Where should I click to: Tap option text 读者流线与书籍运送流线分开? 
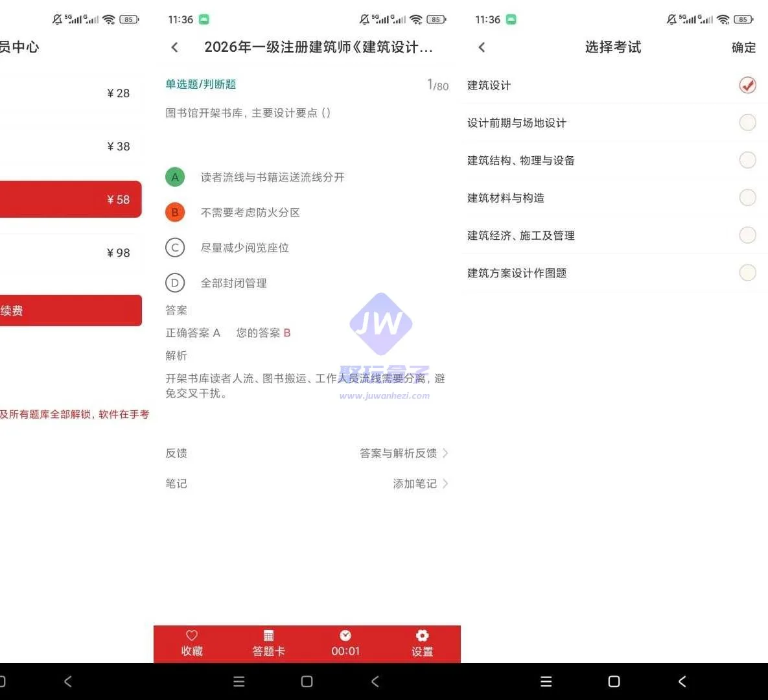point(272,177)
